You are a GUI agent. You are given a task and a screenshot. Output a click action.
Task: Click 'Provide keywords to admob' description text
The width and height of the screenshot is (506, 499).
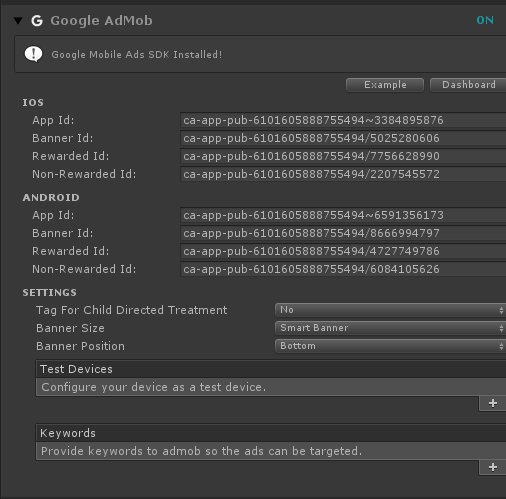click(x=201, y=451)
